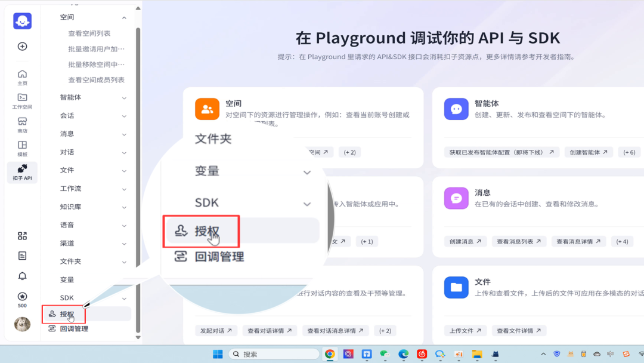Viewport: 644px width, 363px height.
Task: Open WeChat from the taskbar
Action: [385, 354]
